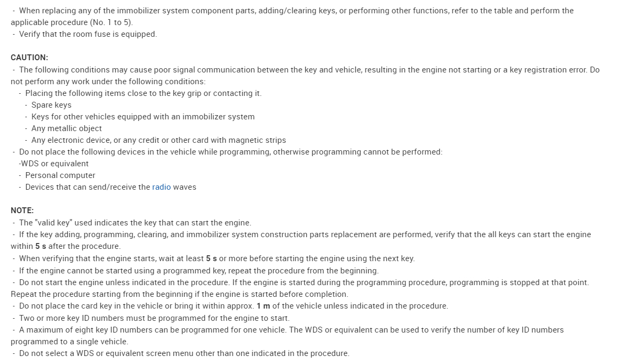Click "A maximum of eight key ID numbers" line
This screenshot has height=364, width=628.
[x=291, y=330]
